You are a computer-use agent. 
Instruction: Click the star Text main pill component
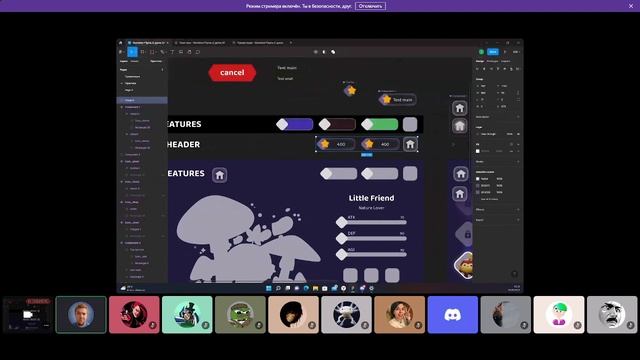[x=398, y=100]
